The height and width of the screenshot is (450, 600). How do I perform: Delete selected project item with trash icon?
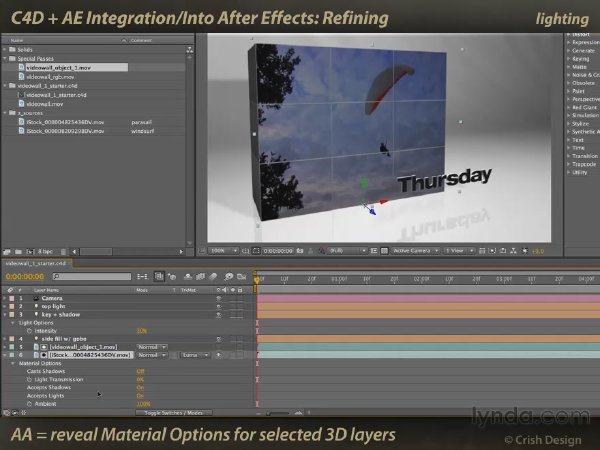point(64,252)
